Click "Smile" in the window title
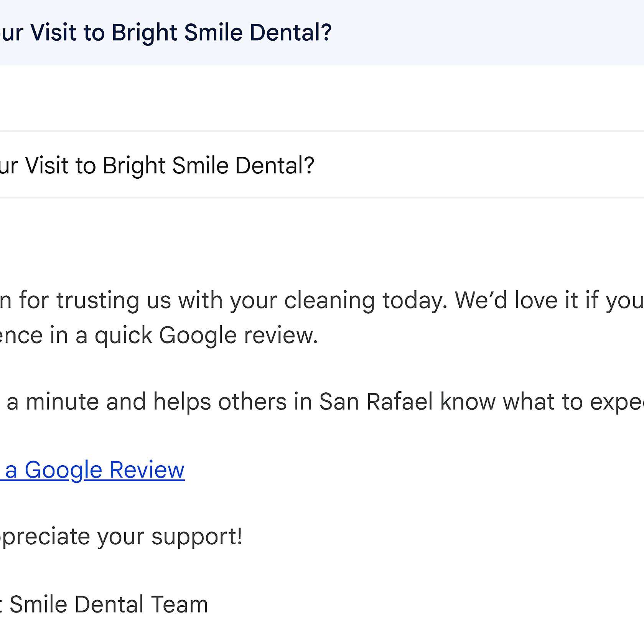 pos(213,33)
